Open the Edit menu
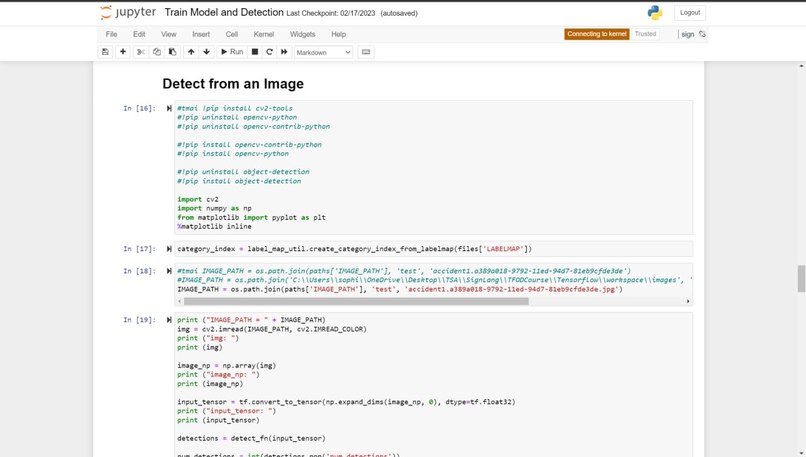The width and height of the screenshot is (806, 457). [139, 34]
